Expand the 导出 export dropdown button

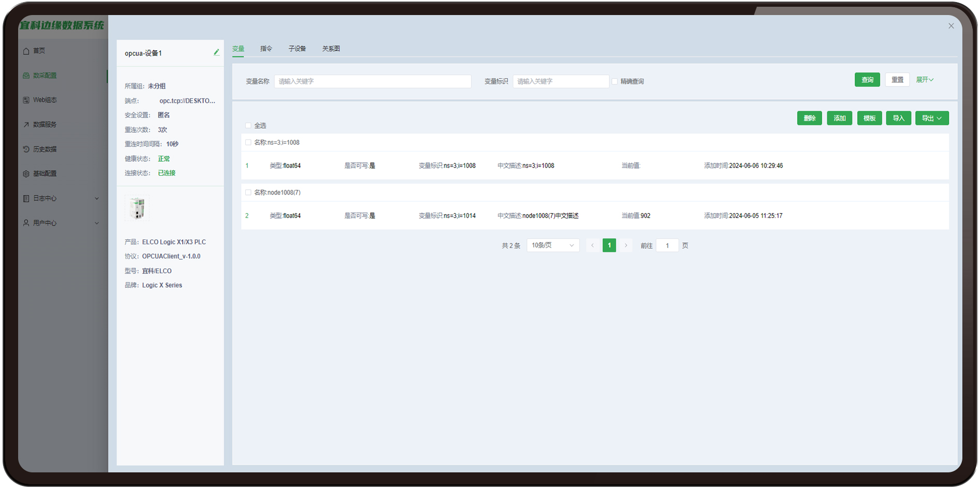[x=932, y=118]
